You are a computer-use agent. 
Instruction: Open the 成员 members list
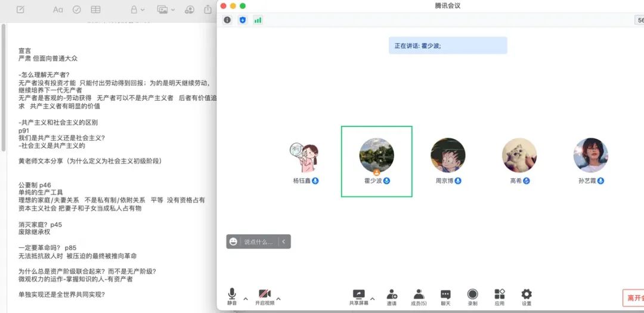point(419,296)
